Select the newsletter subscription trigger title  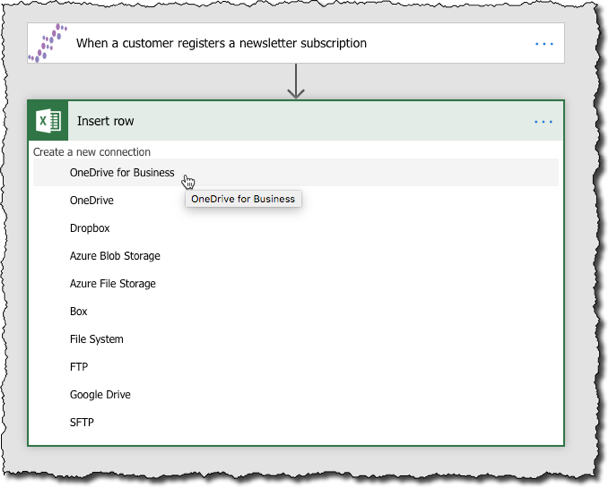coord(221,43)
